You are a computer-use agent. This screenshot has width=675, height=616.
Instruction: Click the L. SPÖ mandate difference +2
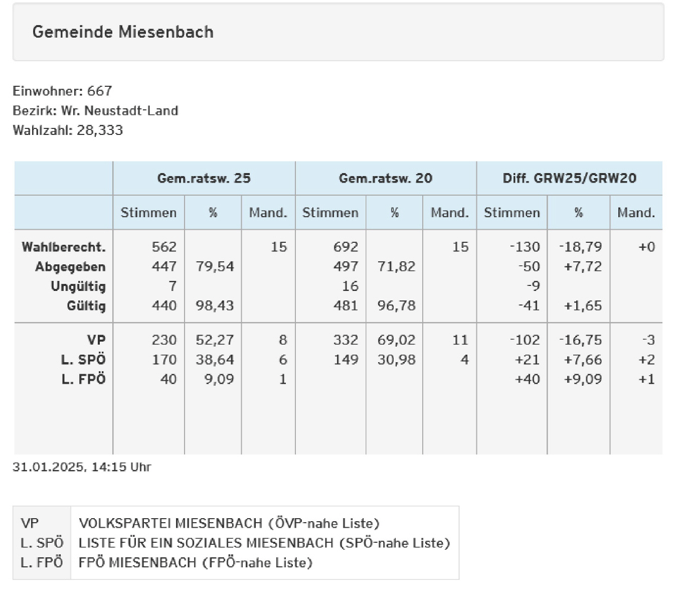tap(647, 360)
